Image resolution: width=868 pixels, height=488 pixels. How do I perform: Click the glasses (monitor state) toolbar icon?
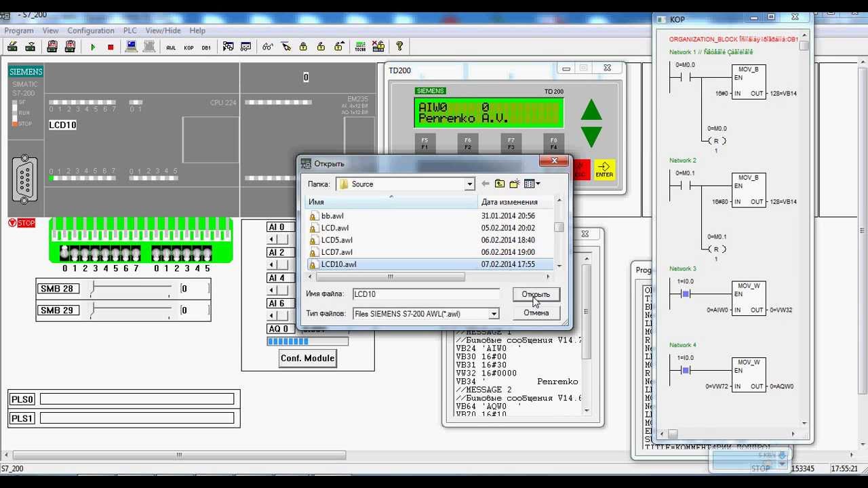pyautogui.click(x=268, y=47)
